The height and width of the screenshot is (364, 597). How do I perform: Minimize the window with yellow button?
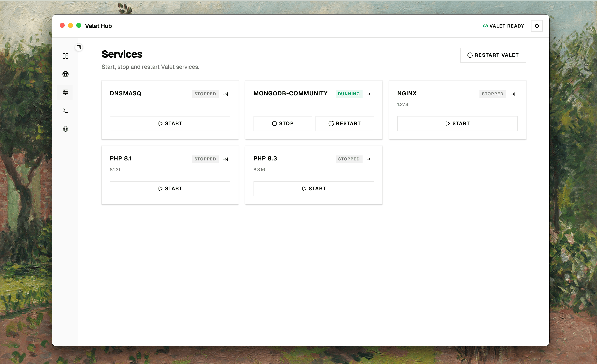tap(70, 25)
